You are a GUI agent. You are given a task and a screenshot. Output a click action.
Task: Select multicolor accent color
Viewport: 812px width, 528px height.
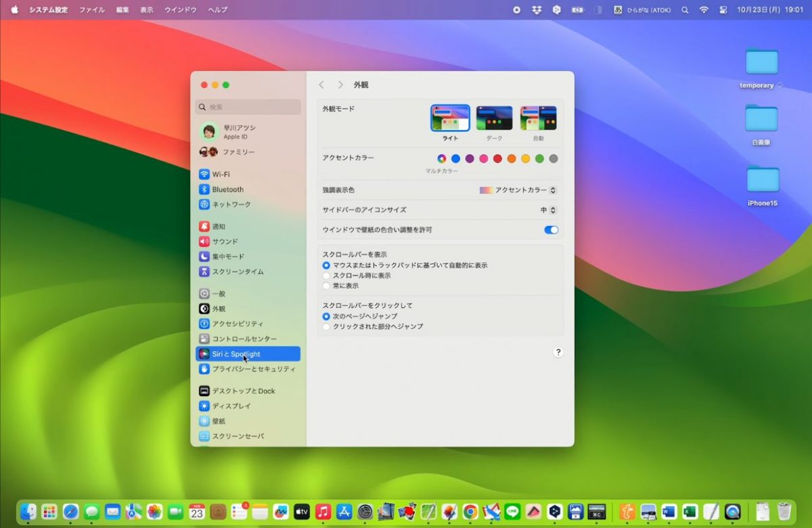(x=441, y=158)
